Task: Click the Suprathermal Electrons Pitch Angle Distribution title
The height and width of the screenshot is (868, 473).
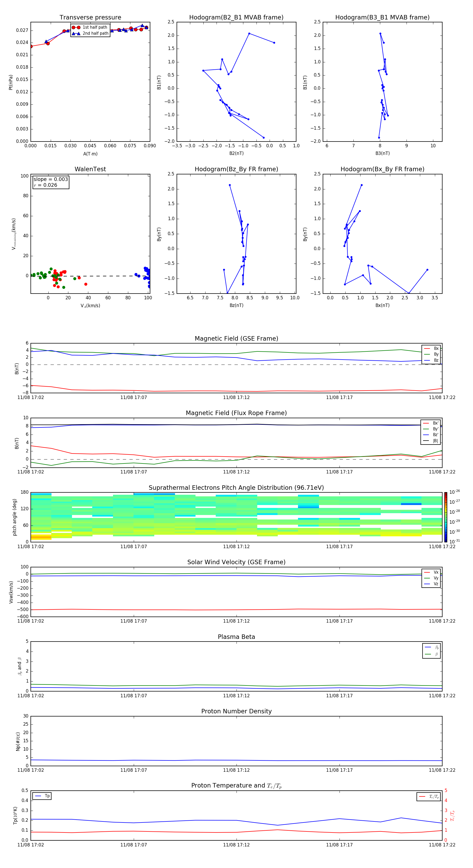Action: tap(236, 488)
